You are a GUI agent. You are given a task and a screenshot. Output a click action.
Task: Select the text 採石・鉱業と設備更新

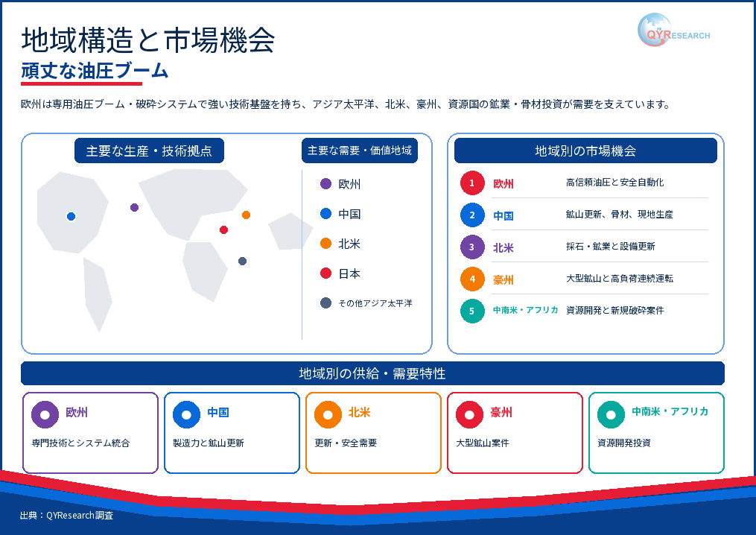point(611,246)
